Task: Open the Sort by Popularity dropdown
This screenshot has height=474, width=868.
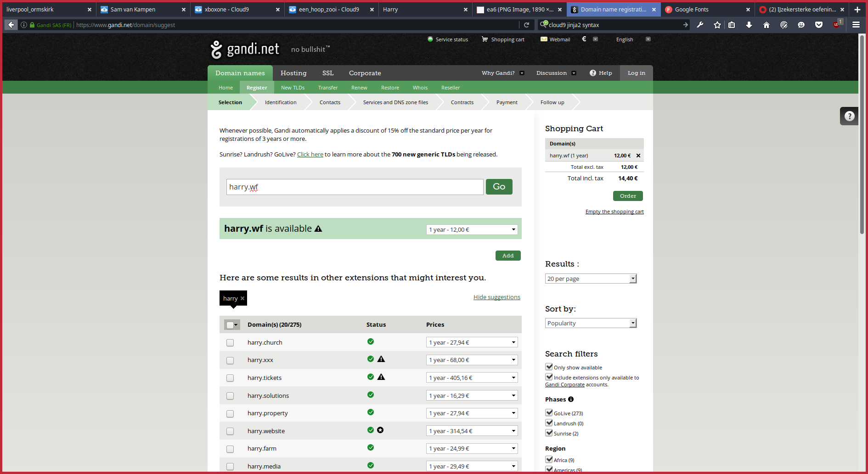Action: tap(591, 323)
